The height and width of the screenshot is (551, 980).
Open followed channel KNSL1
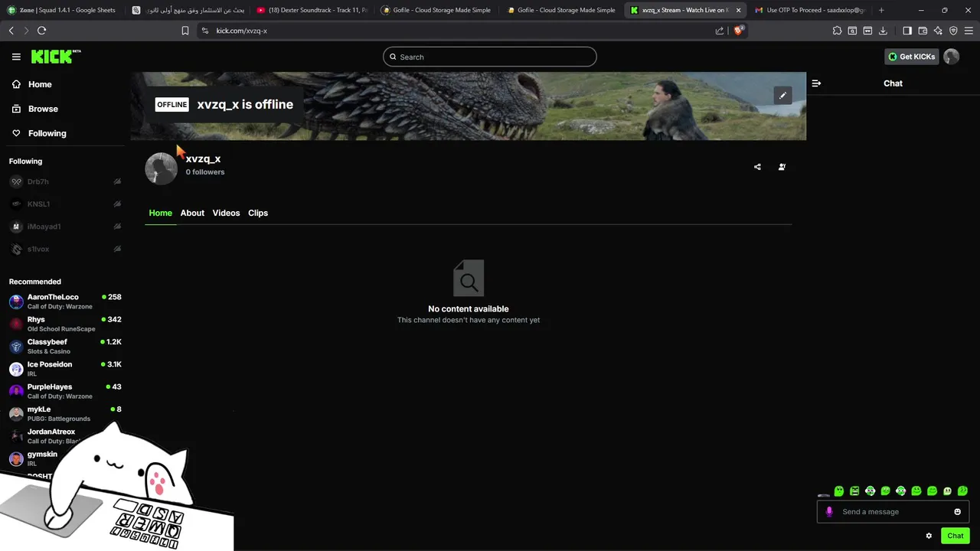[64, 204]
